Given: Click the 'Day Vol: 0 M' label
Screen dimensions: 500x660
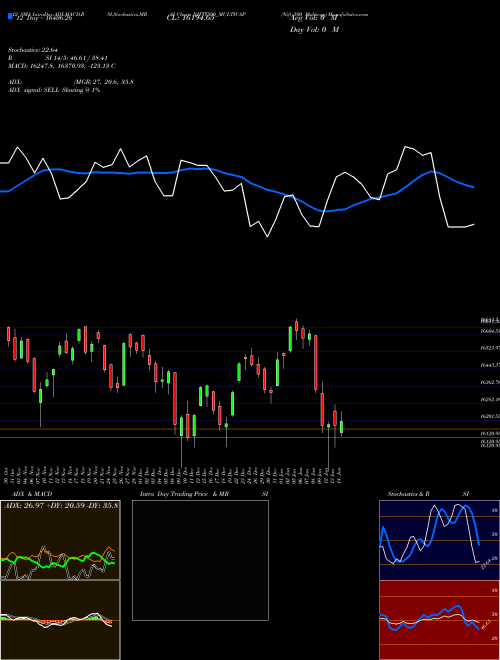Looking at the screenshot, I should pos(314,29).
